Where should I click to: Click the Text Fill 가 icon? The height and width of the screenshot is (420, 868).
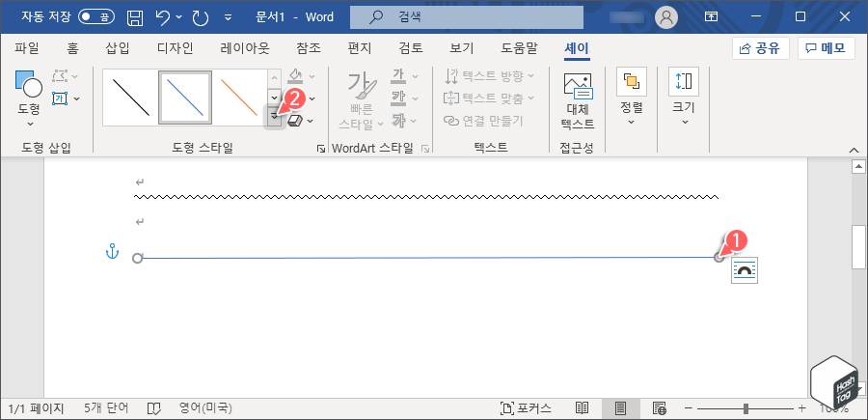coord(398,76)
